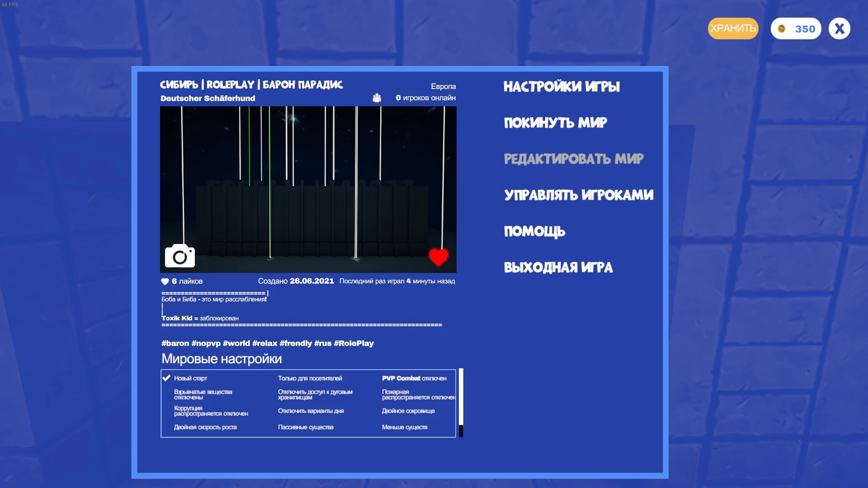Click the Пассивные существа setting
Screen dimensions: 868x488
click(306, 427)
